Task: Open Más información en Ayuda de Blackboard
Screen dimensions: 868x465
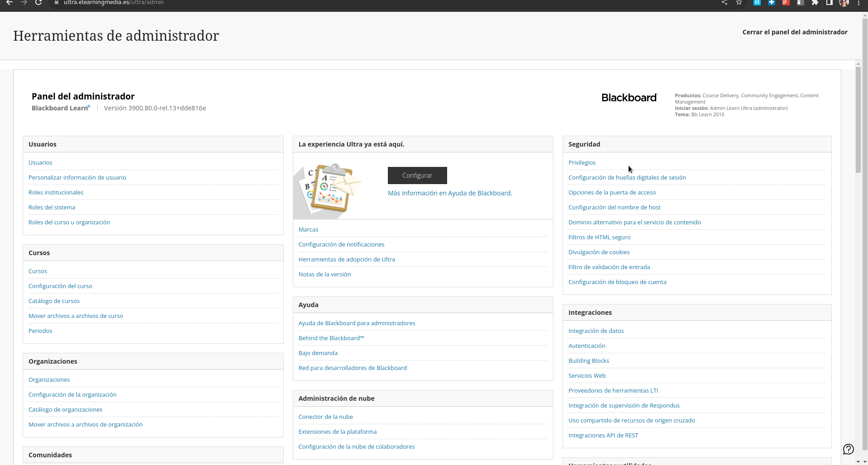Action: (x=450, y=193)
